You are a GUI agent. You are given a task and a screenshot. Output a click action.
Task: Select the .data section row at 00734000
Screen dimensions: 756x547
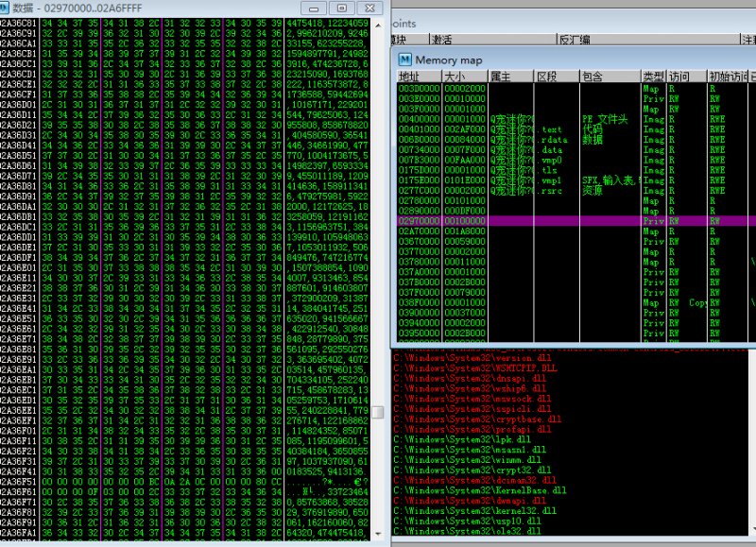(x=576, y=149)
